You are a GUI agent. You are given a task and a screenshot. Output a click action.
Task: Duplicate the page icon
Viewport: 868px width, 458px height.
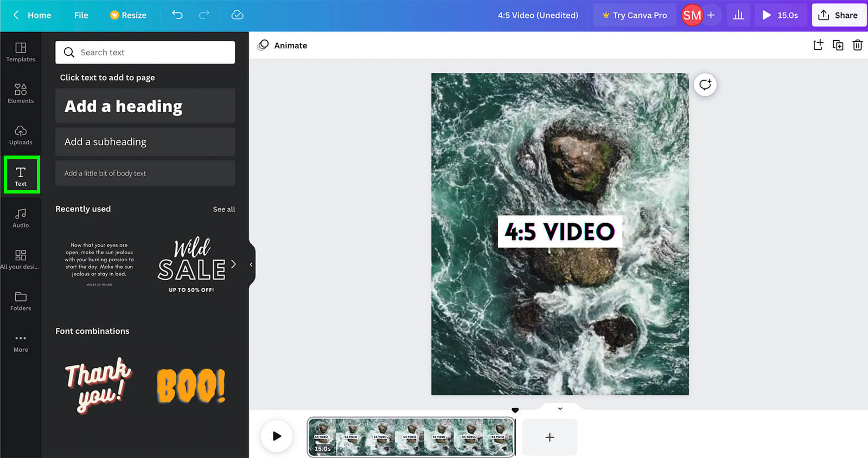point(838,45)
